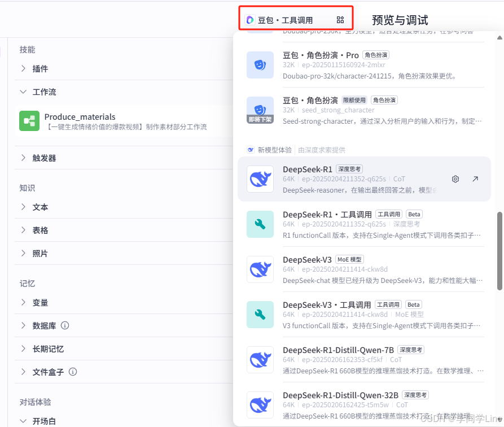Switch to the 预览与调试 panel
Screen dimensions: 504x427
pyautogui.click(x=400, y=20)
